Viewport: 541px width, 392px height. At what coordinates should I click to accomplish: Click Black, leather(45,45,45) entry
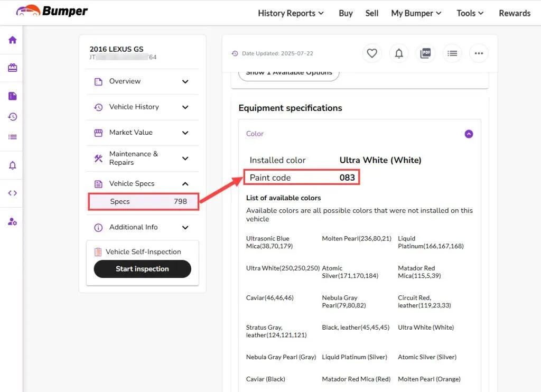356,328
